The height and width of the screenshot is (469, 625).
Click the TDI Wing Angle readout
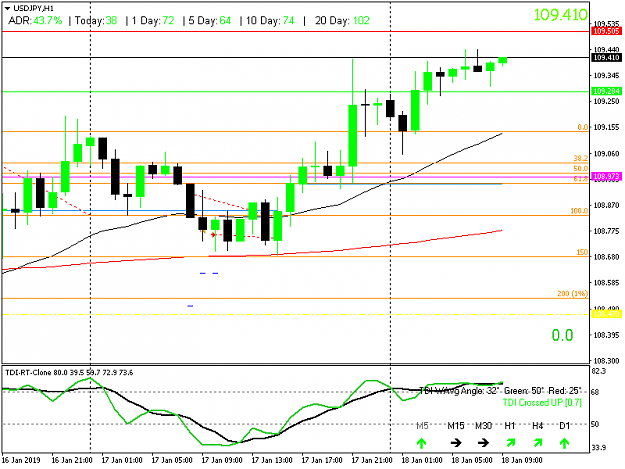click(x=459, y=391)
